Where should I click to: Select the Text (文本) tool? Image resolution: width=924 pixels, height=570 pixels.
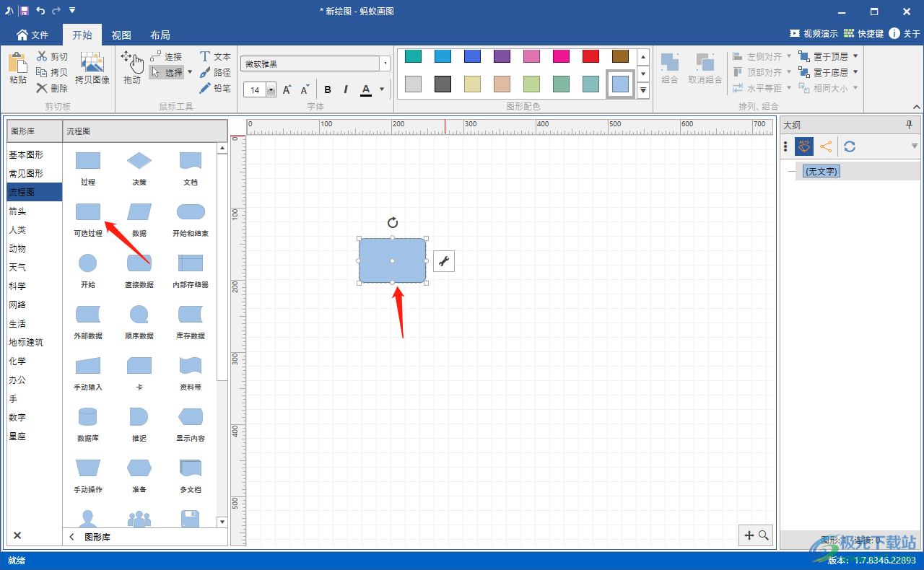click(215, 56)
